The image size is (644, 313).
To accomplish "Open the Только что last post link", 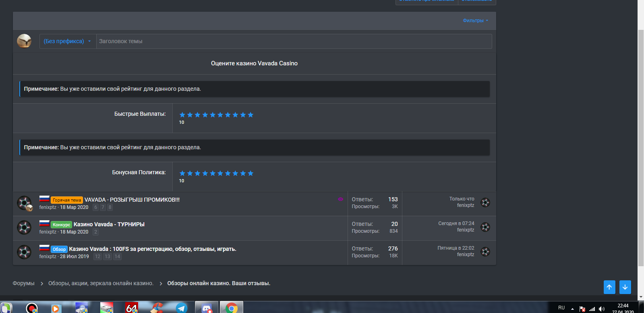I will point(462,199).
